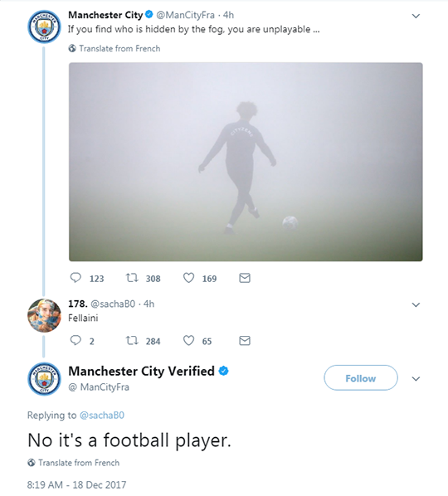Screen dimensions: 448x496
Task: Follow the Manchester City account
Action: coord(361,377)
